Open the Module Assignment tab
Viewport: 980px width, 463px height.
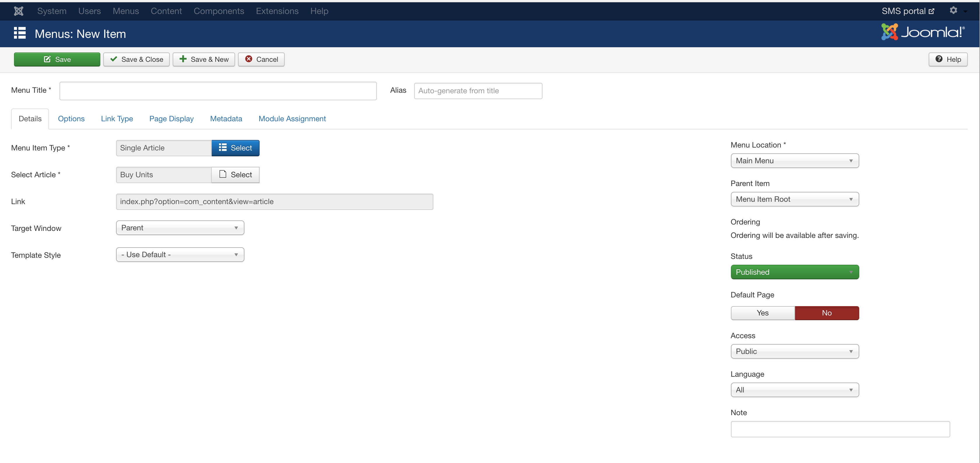292,119
